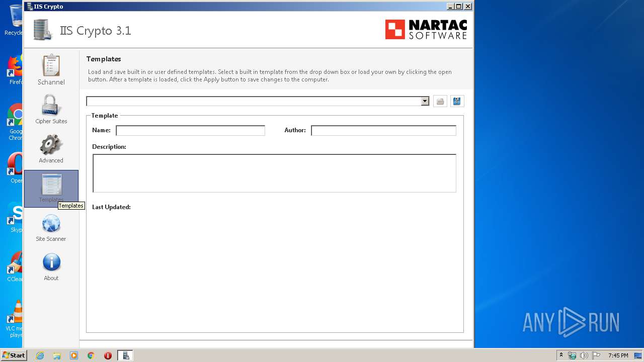Open the About section
Screen dimensions: 644x362
coord(51,267)
